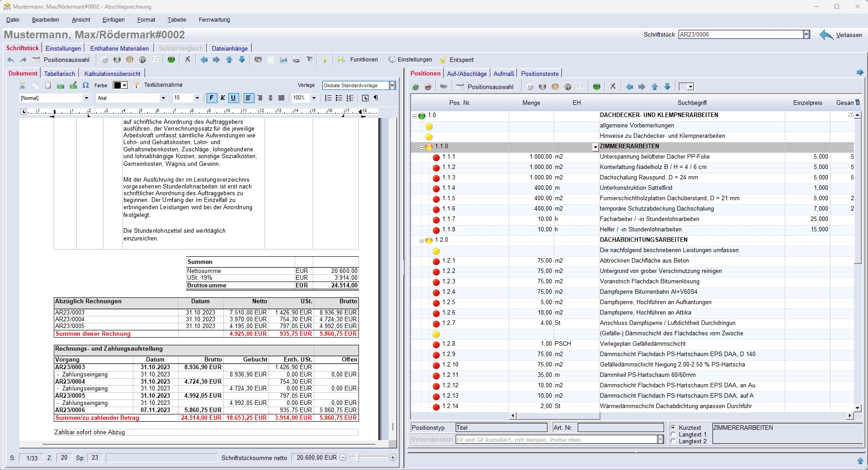Viewport: 868px width, 470px height.
Task: Select the Langtext 1 radio button
Action: 673,434
